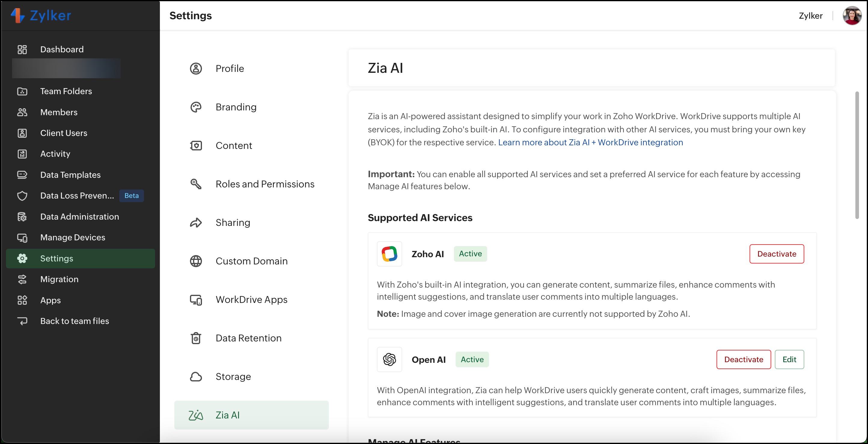Deactivate the Zoho AI service

[x=776, y=254]
